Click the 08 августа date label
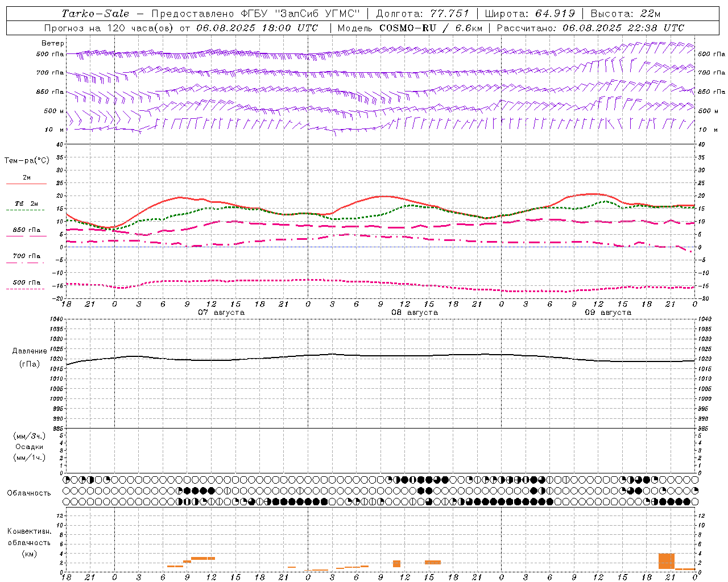The image size is (728, 582). click(415, 313)
